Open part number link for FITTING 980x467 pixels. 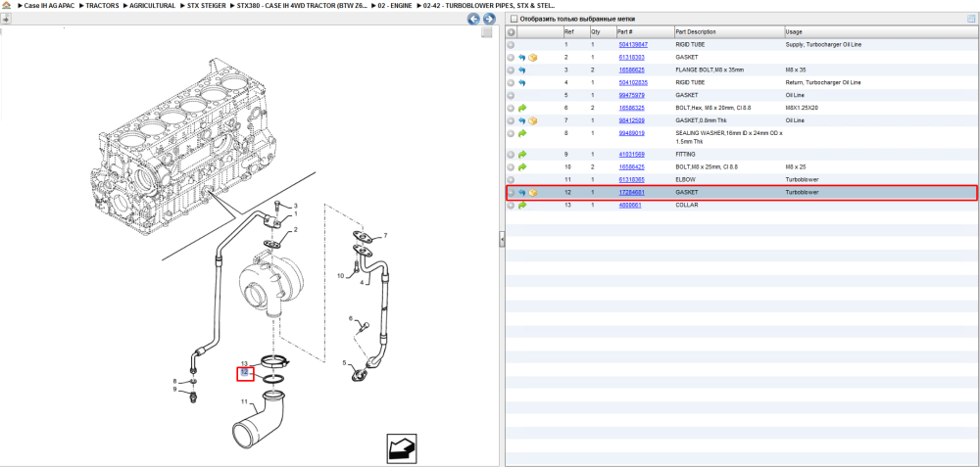(632, 155)
